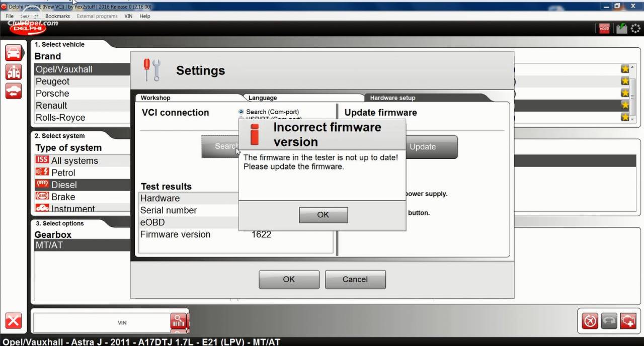Select MT/AT under Gearbox

click(x=83, y=245)
